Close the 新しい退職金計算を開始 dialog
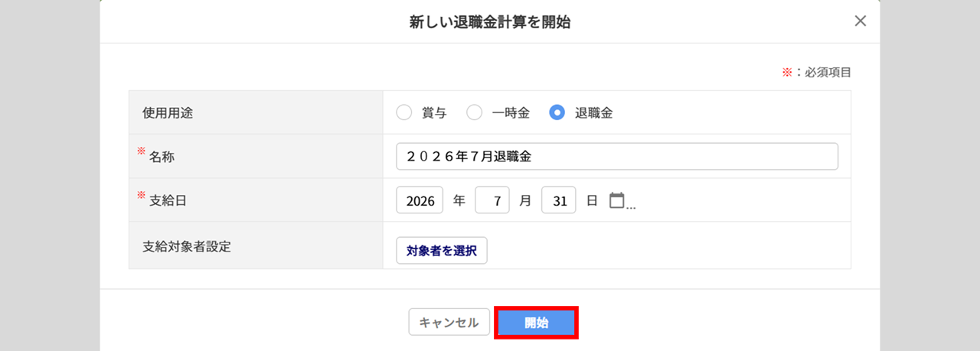The width and height of the screenshot is (980, 351). 861,21
